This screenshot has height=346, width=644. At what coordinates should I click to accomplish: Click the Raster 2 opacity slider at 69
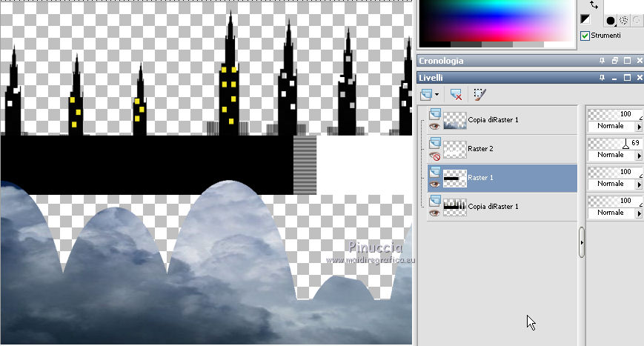[614, 143]
